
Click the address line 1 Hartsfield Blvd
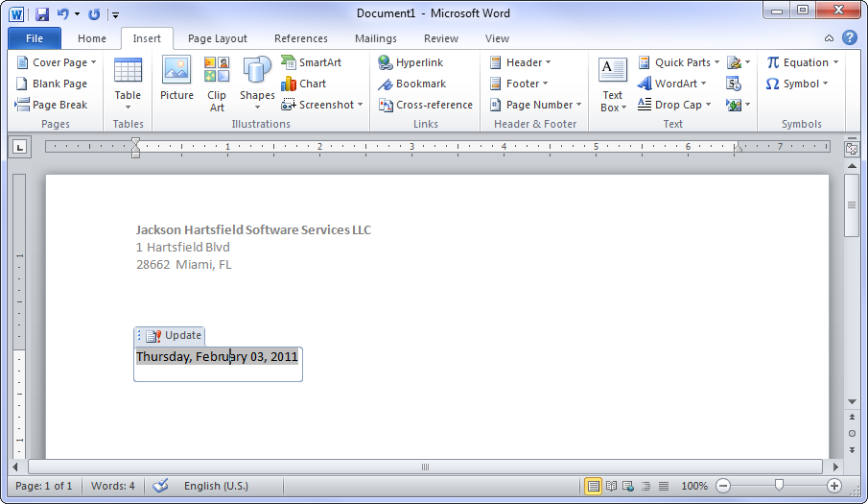click(x=182, y=247)
